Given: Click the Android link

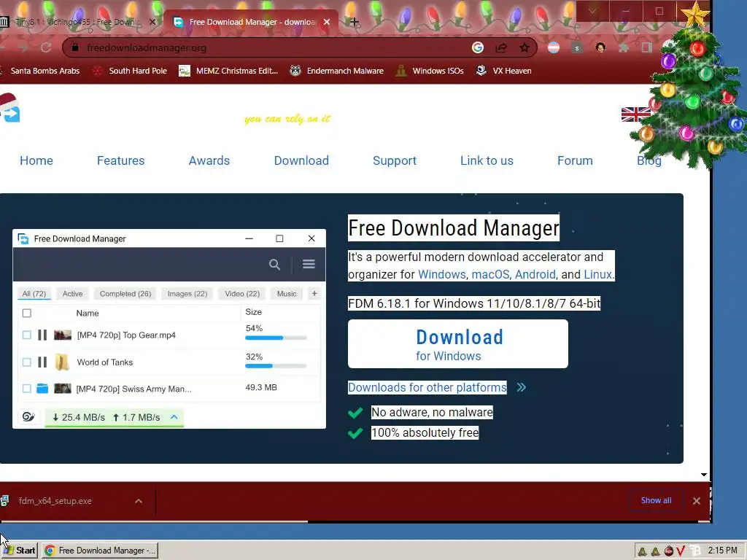Looking at the screenshot, I should click(535, 274).
